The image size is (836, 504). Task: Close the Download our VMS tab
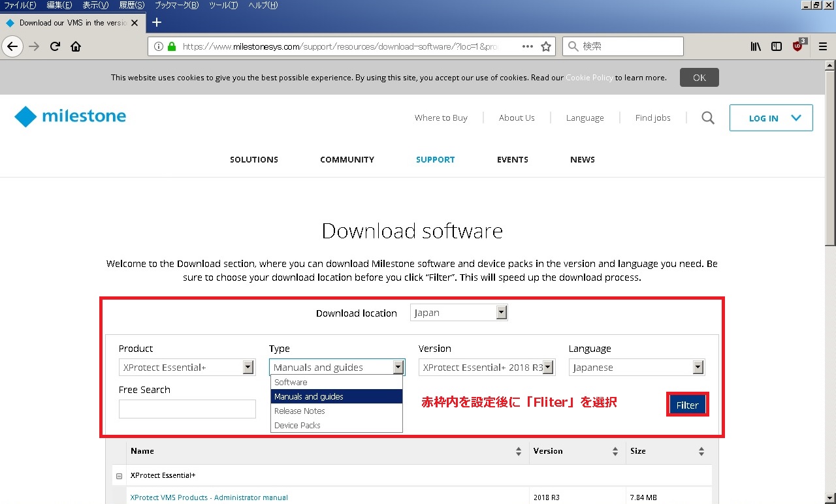click(x=135, y=23)
